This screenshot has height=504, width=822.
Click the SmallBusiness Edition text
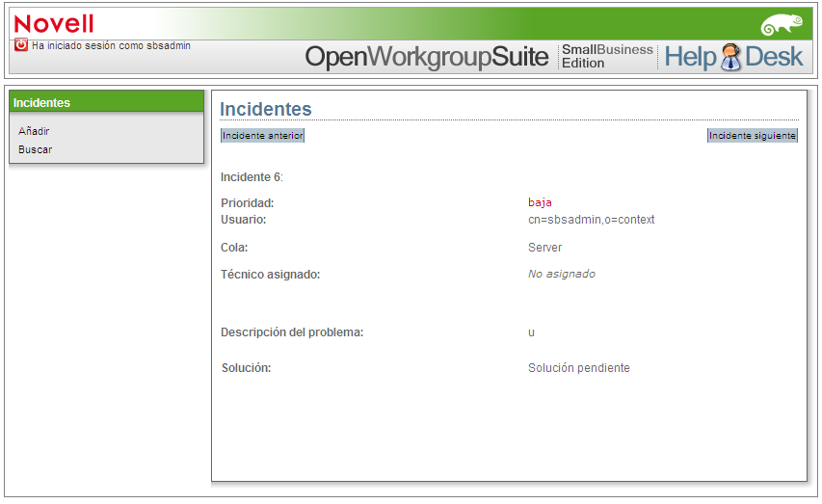(607, 56)
